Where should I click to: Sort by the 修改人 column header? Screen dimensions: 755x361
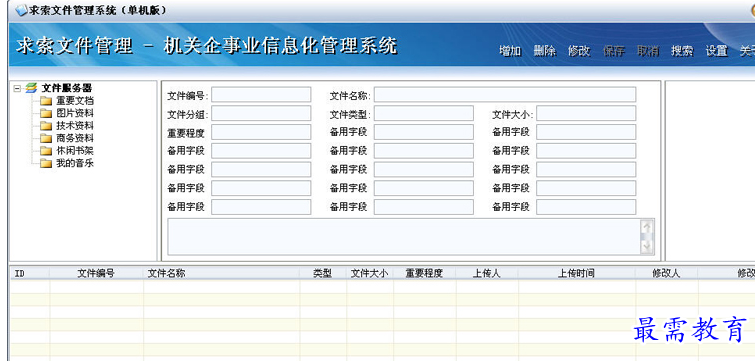click(666, 273)
